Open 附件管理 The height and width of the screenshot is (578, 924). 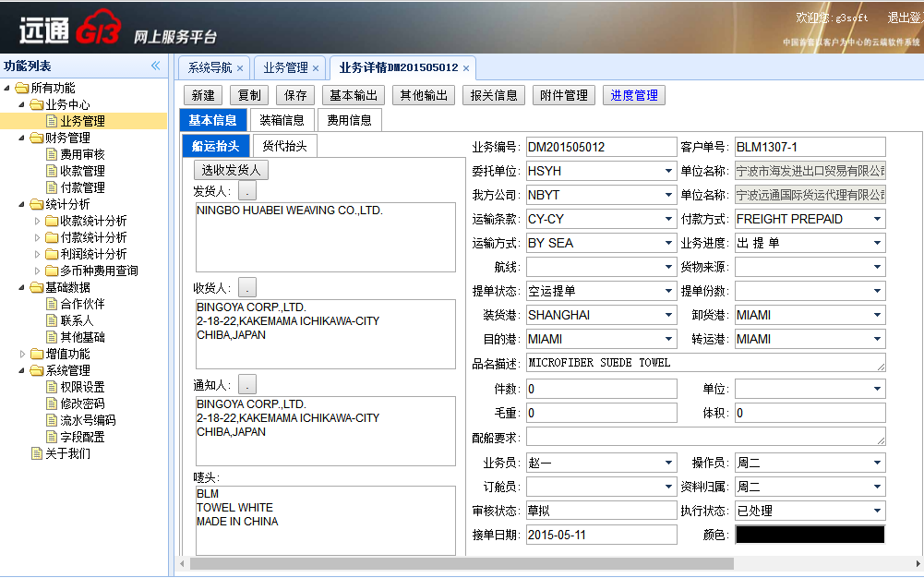point(564,95)
